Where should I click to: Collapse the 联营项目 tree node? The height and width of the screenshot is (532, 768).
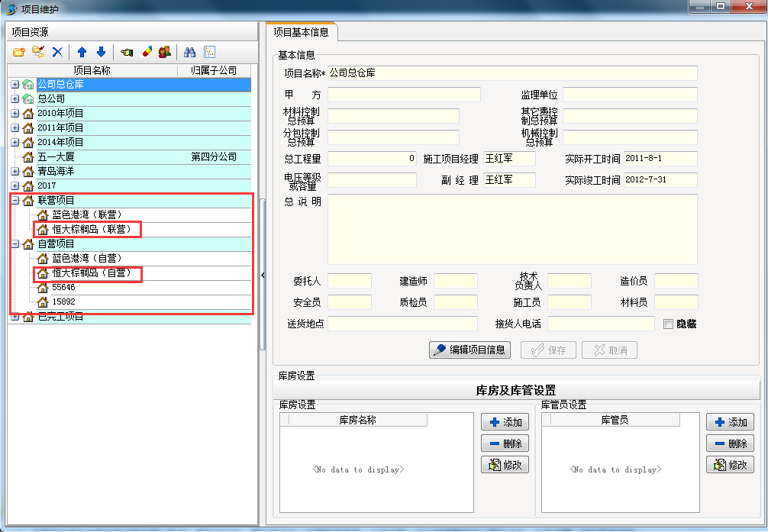pyautogui.click(x=15, y=200)
